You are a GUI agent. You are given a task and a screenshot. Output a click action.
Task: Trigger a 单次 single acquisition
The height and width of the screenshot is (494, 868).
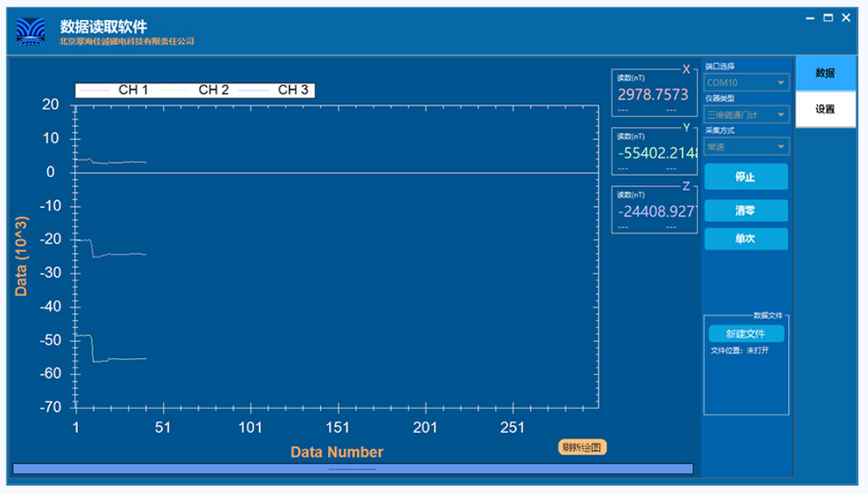pyautogui.click(x=745, y=239)
